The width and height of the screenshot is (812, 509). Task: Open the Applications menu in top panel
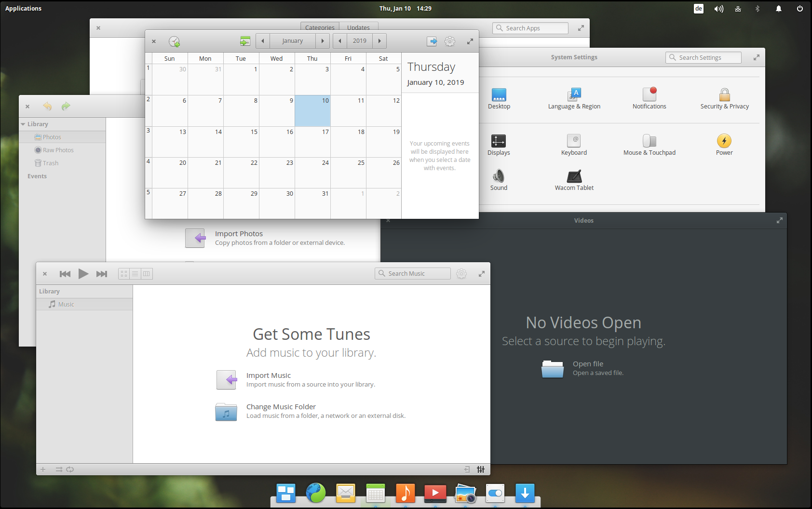point(23,8)
